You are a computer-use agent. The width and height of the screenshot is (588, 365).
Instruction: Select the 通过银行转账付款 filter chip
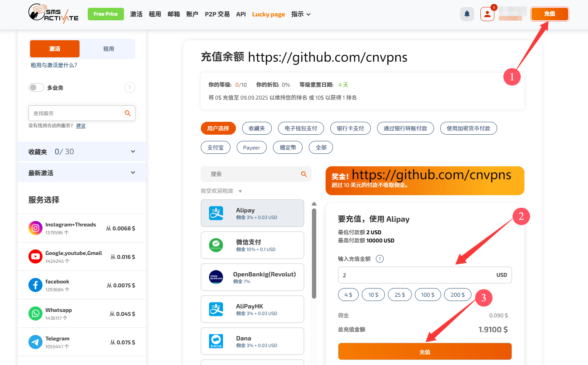[406, 128]
